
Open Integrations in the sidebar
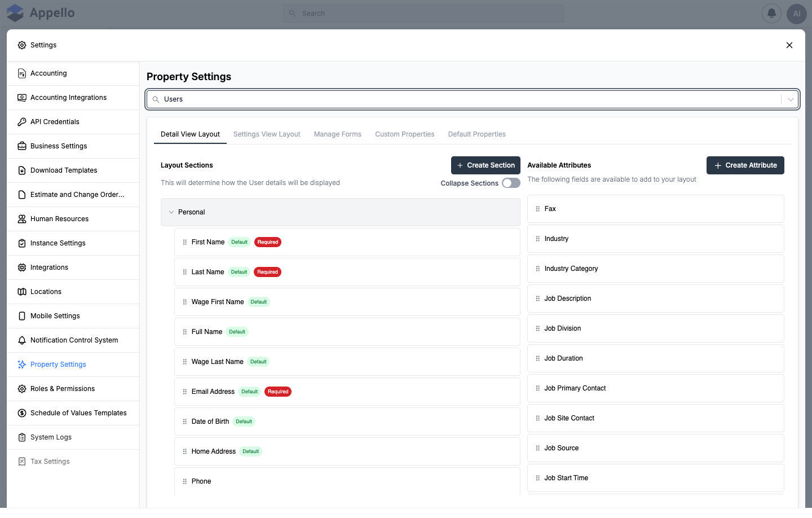pos(73,267)
